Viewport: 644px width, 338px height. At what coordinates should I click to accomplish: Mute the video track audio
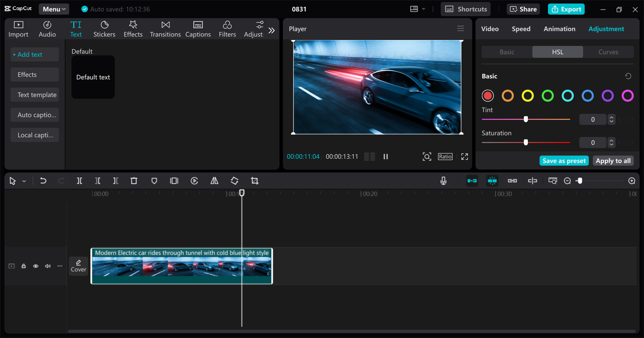(x=48, y=266)
